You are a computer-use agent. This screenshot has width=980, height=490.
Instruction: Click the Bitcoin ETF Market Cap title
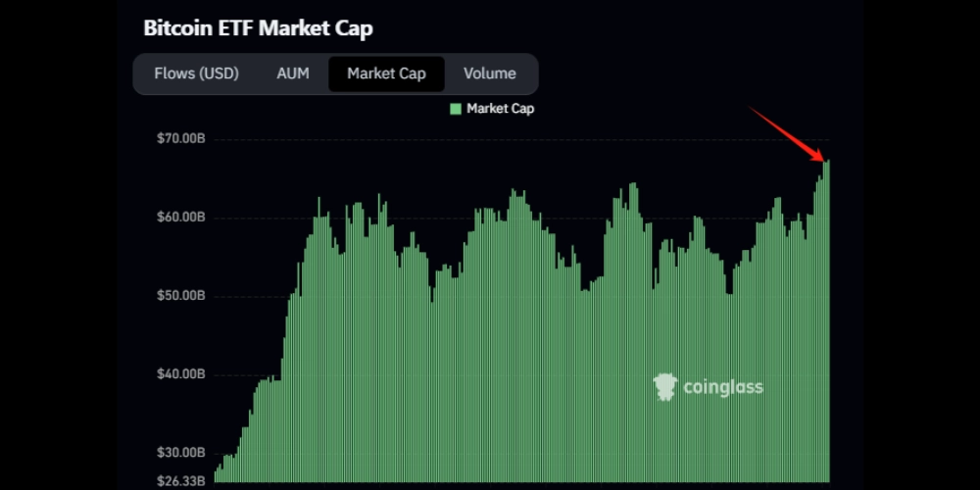258,28
